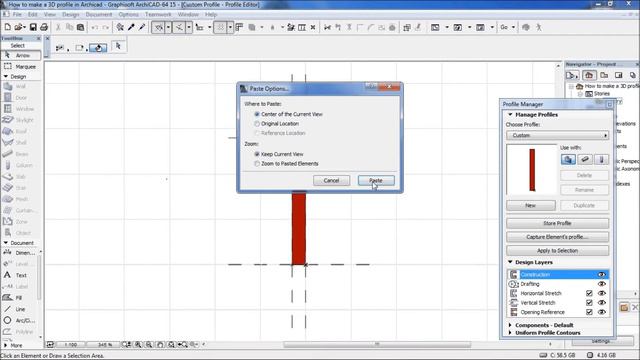The width and height of the screenshot is (640, 360).
Task: Click the red profile preview thumbnail
Action: click(532, 169)
